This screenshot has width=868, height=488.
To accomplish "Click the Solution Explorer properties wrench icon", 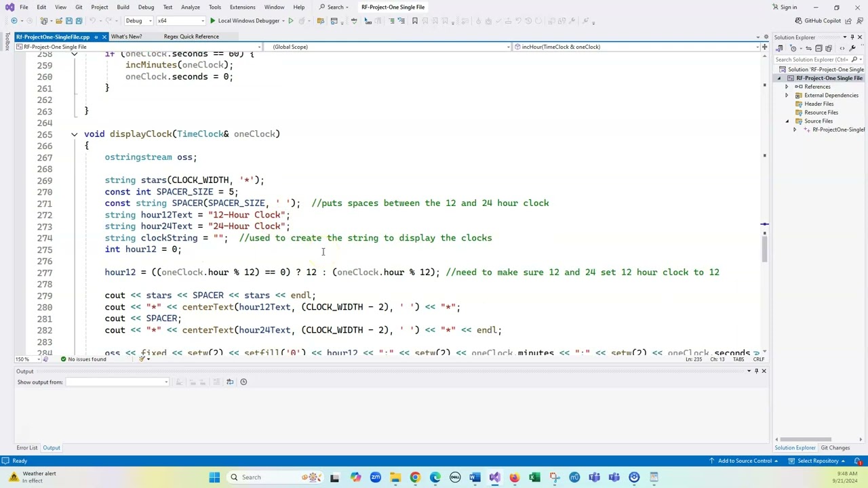I will click(852, 48).
